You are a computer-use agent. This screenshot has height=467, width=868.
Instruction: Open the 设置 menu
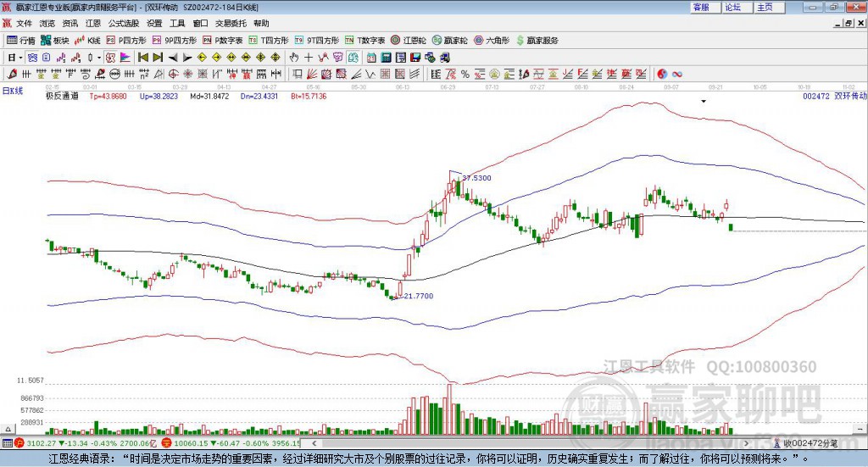point(154,23)
